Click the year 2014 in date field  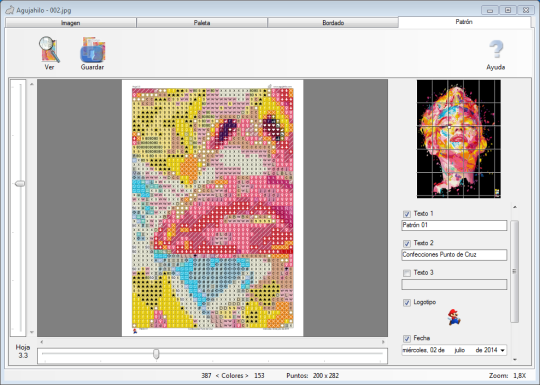(491, 350)
